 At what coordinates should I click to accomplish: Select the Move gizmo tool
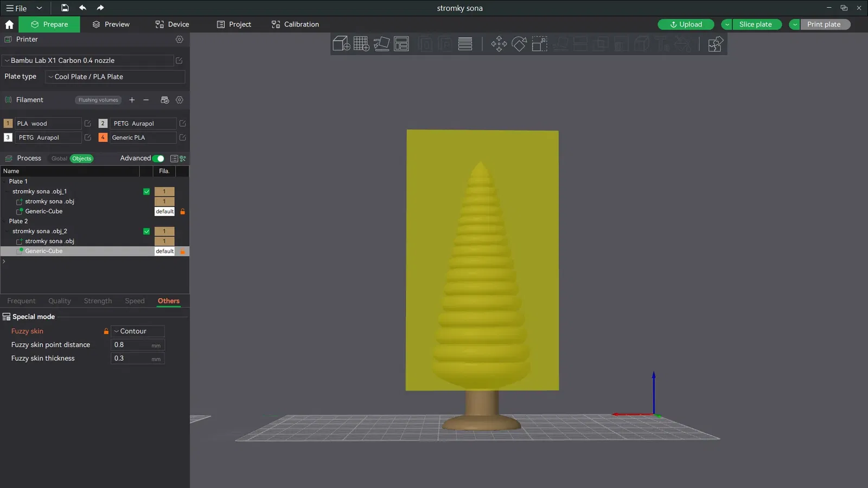tap(499, 43)
